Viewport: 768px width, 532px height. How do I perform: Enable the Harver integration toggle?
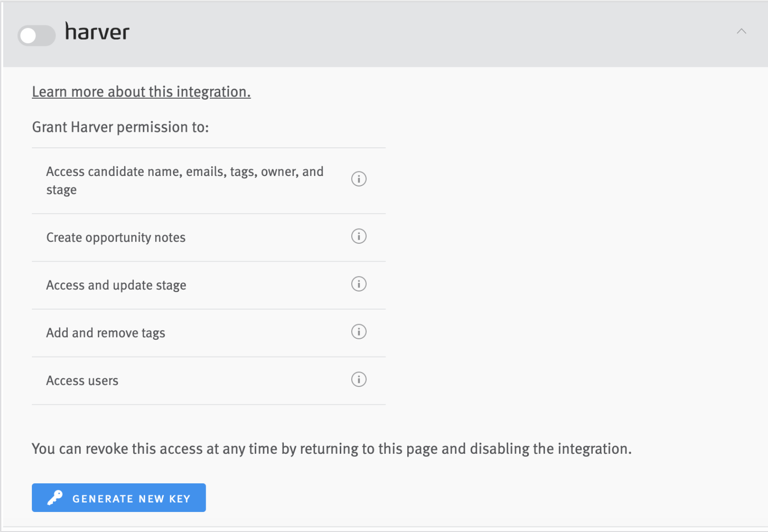(36, 35)
